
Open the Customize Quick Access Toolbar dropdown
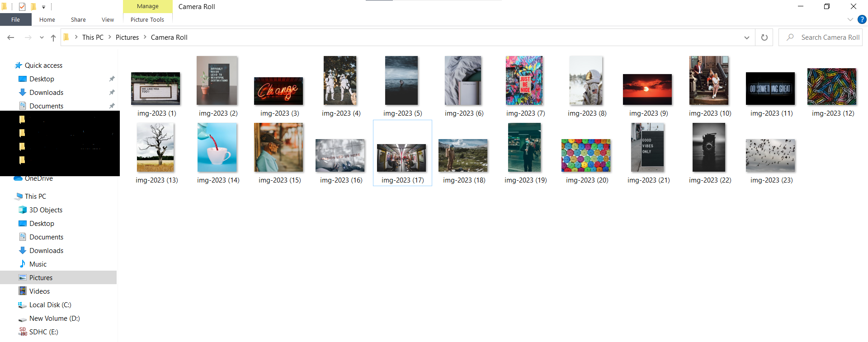click(43, 7)
